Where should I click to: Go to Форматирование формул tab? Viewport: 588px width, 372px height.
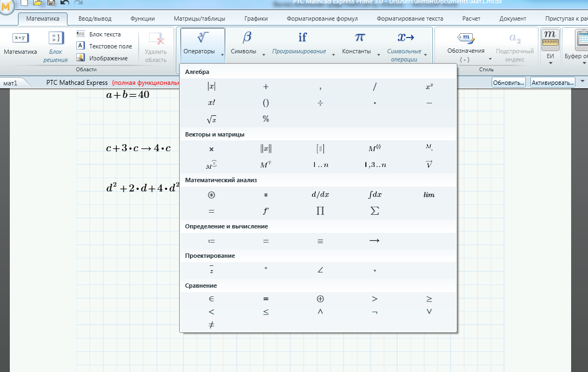point(322,18)
